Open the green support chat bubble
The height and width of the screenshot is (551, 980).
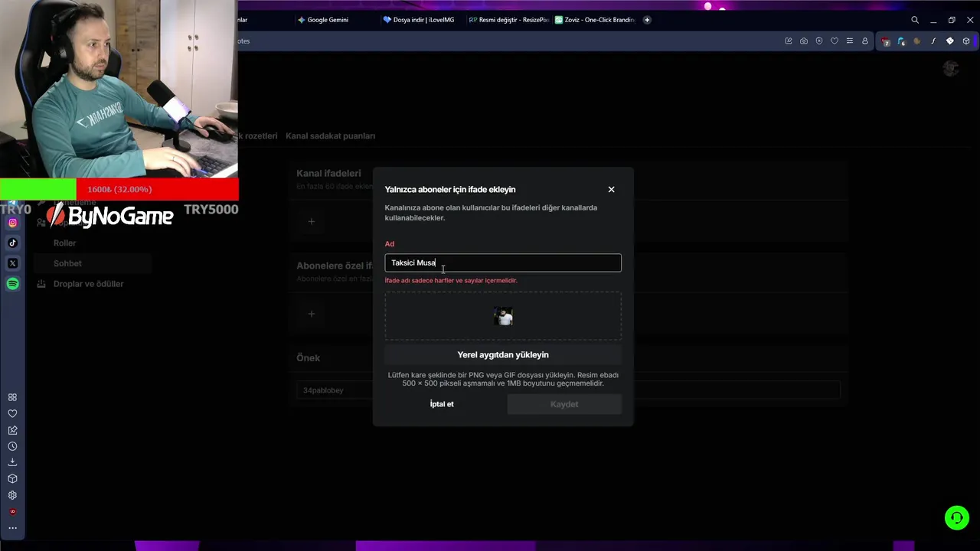tap(957, 518)
